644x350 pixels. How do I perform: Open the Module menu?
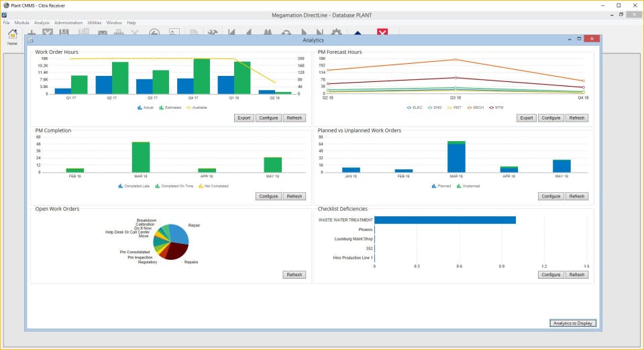tap(21, 23)
